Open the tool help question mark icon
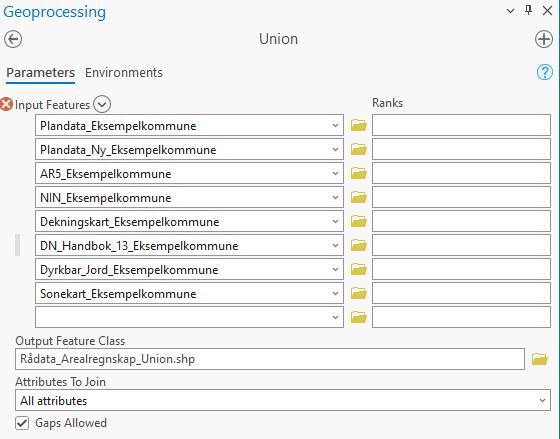 point(544,72)
